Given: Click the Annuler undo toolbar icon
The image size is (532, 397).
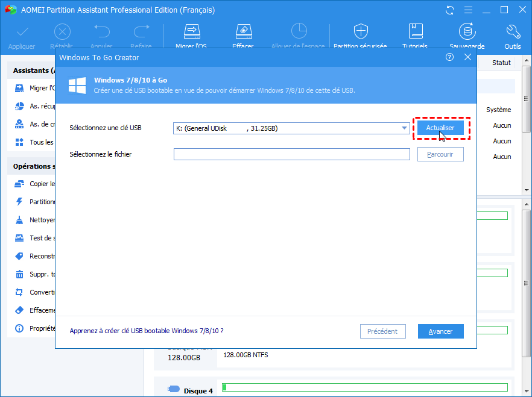Looking at the screenshot, I should tap(102, 31).
